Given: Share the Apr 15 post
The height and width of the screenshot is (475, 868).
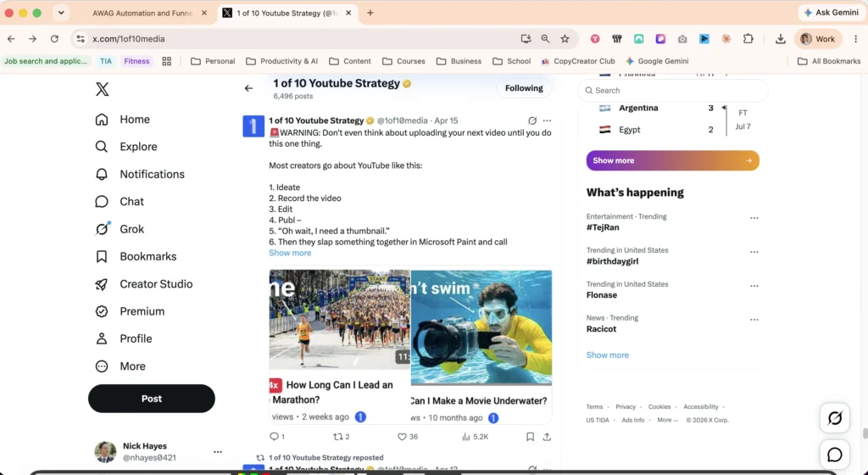Looking at the screenshot, I should pyautogui.click(x=547, y=437).
